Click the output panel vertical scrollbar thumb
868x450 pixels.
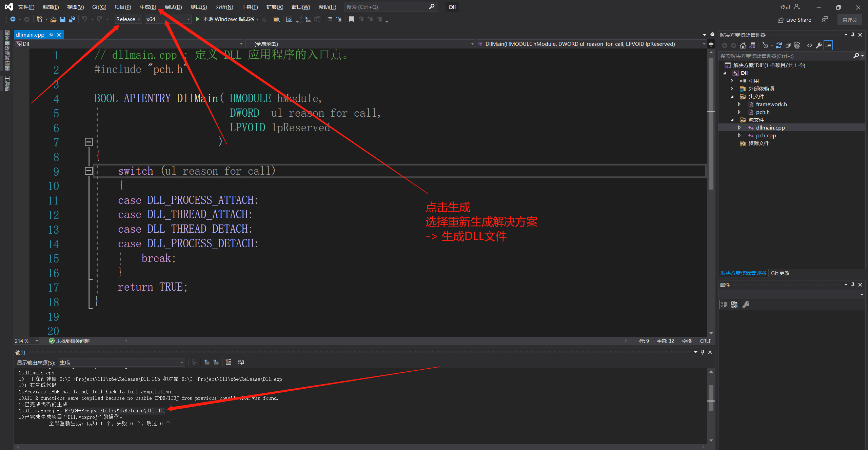[x=711, y=393]
